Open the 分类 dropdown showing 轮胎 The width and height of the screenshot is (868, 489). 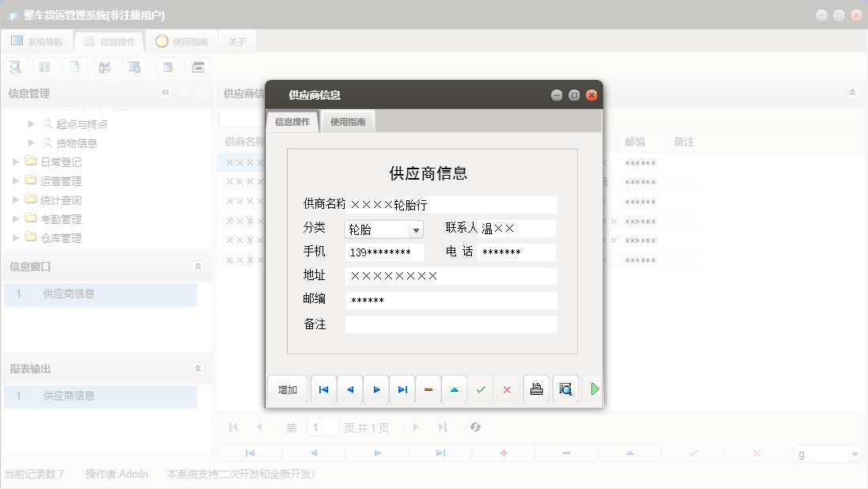pyautogui.click(x=415, y=229)
